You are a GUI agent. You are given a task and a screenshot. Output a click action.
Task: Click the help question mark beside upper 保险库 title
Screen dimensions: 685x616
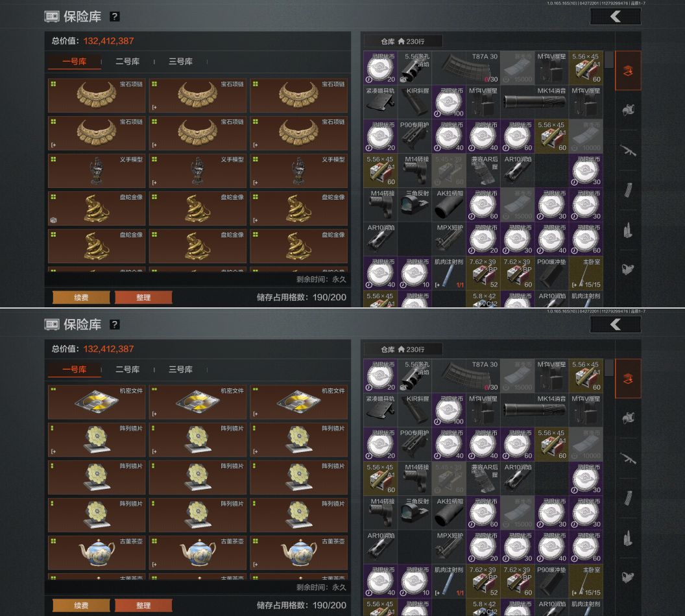pyautogui.click(x=114, y=17)
